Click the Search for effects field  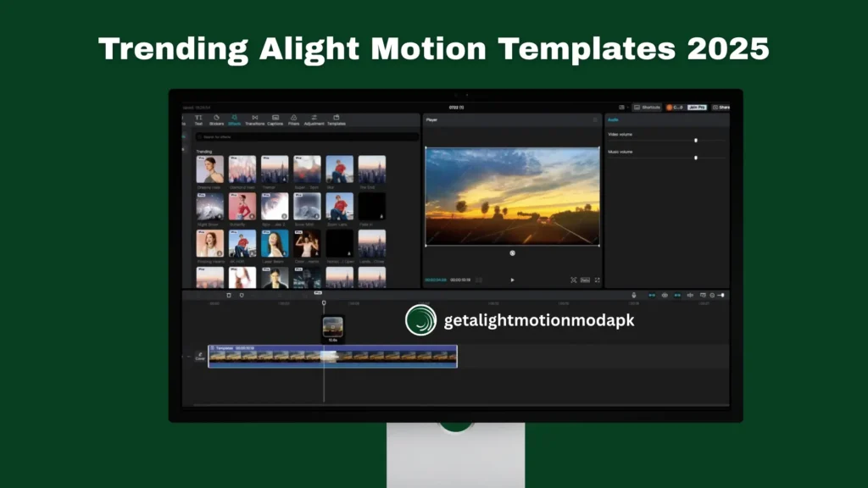tap(307, 136)
